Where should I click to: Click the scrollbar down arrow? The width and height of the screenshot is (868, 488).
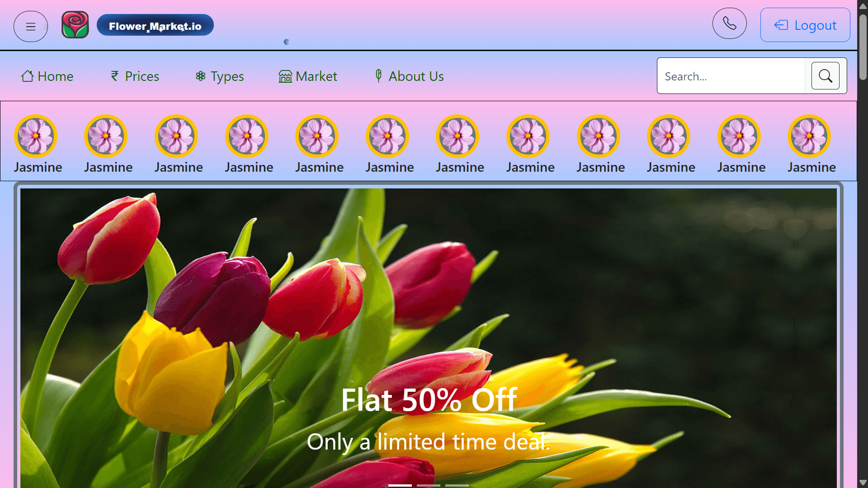[x=863, y=483]
